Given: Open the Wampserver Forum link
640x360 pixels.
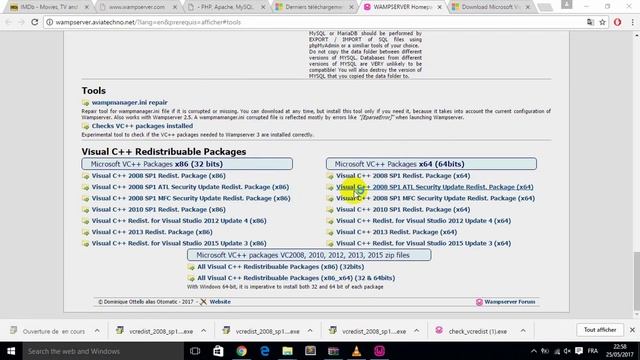Looking at the screenshot, I should (x=510, y=302).
